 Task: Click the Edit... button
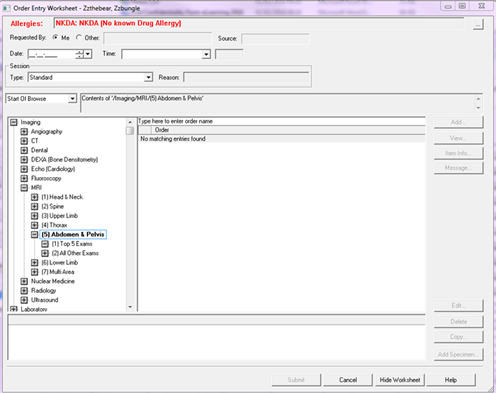(x=458, y=306)
